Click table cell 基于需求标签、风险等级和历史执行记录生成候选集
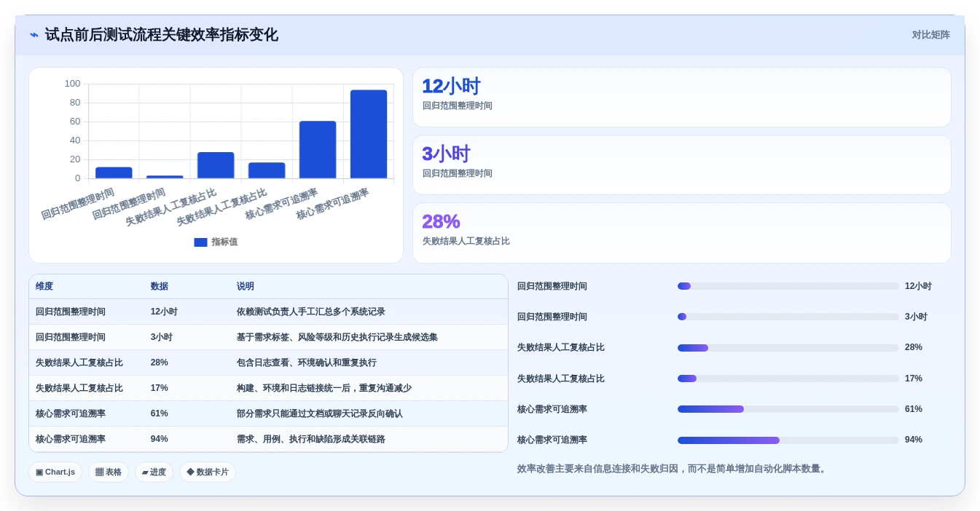This screenshot has height=511, width=980. pyautogui.click(x=337, y=337)
